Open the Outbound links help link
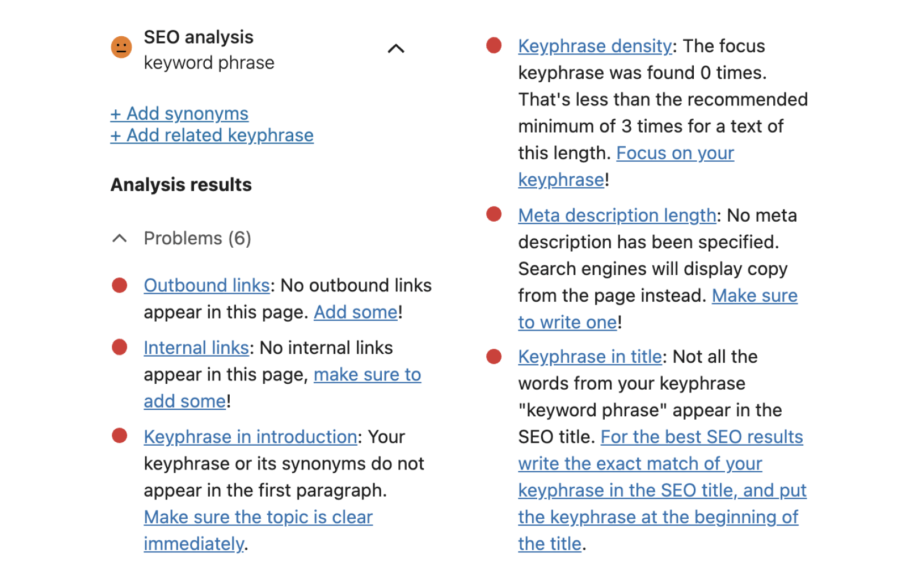The image size is (919, 588). pyautogui.click(x=206, y=285)
